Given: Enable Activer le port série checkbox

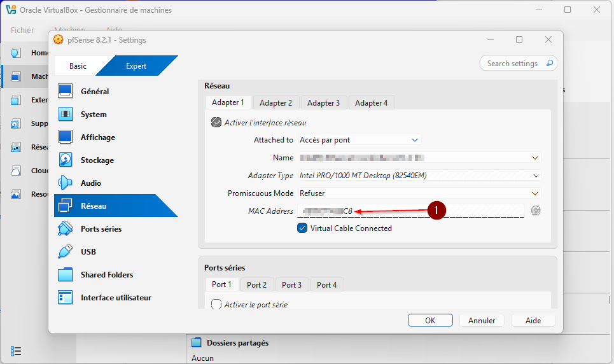Looking at the screenshot, I should coord(216,305).
